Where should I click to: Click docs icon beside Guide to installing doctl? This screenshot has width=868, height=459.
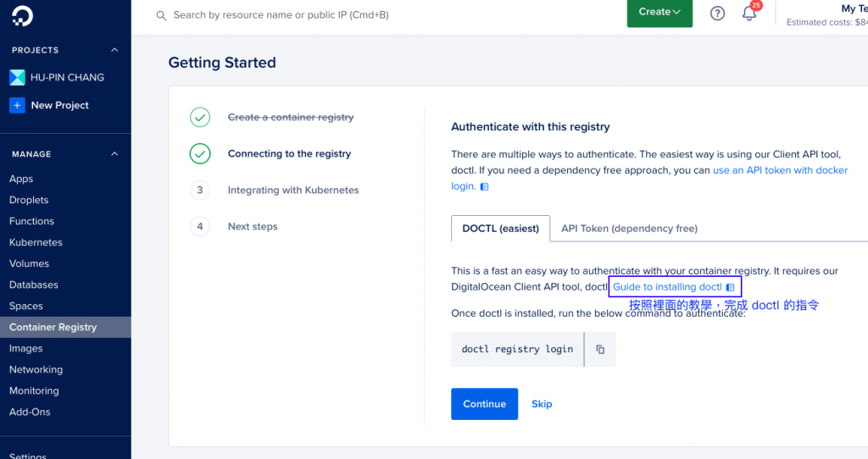point(730,288)
